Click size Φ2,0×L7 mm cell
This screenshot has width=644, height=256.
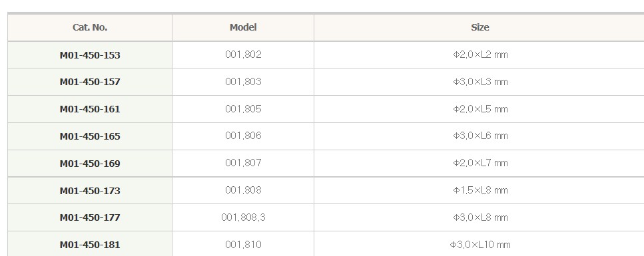(x=480, y=163)
